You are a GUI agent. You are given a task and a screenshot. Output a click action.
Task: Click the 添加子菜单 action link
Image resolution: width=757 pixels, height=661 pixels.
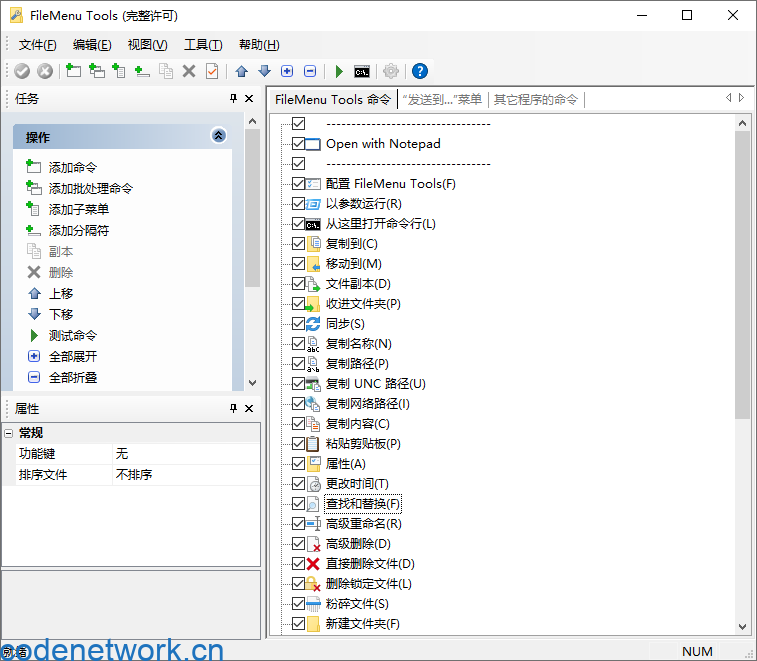(79, 209)
